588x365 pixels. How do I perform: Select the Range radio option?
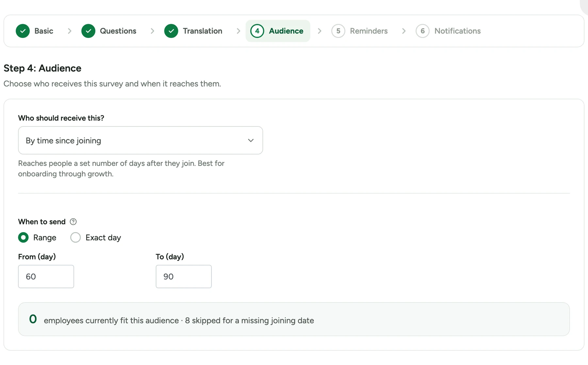pos(23,237)
